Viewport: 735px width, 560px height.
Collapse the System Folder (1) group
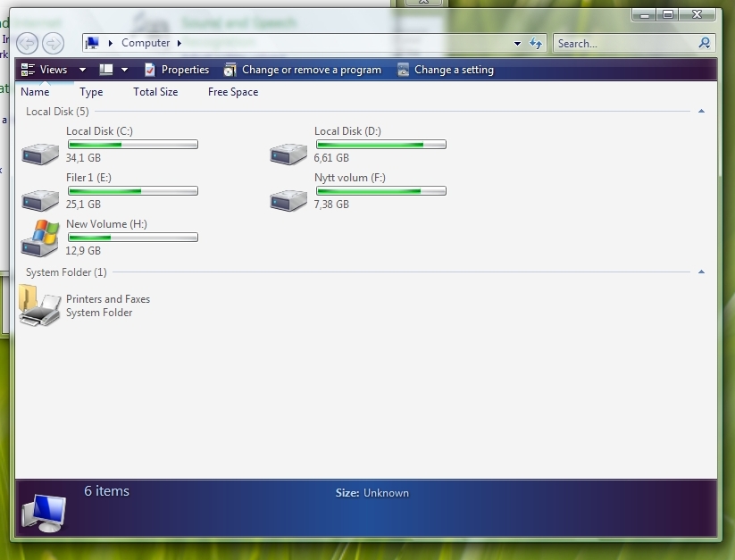701,272
